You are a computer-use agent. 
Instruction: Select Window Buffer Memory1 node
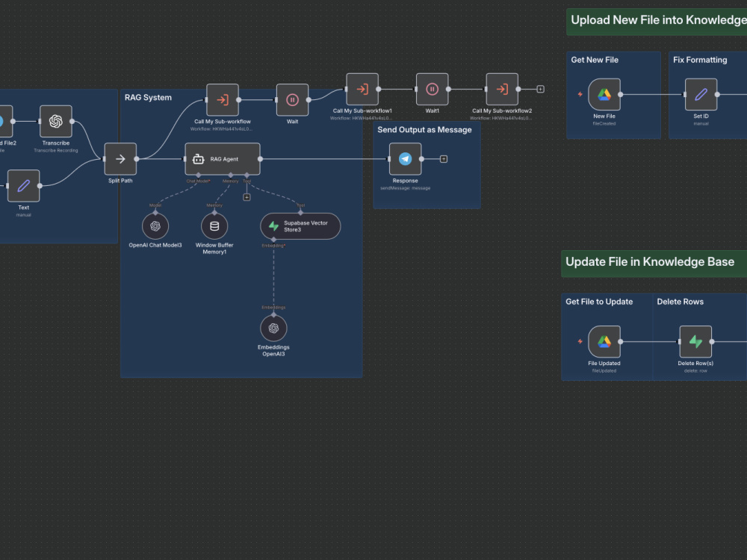click(214, 226)
